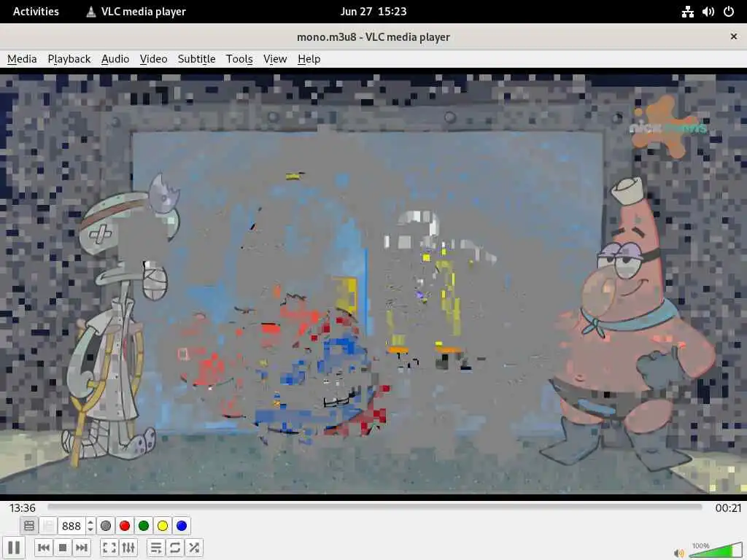747x560 pixels.
Task: Skip to the previous media item
Action: (44, 548)
